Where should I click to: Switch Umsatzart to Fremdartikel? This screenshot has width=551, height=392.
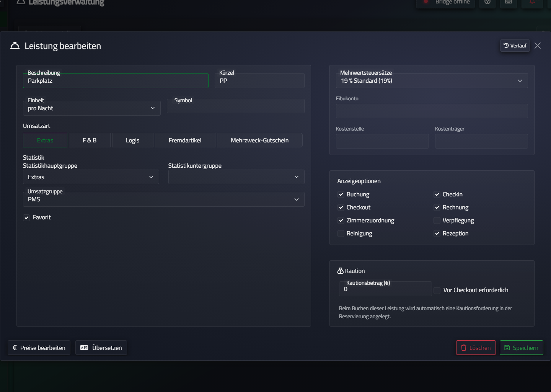tap(185, 140)
